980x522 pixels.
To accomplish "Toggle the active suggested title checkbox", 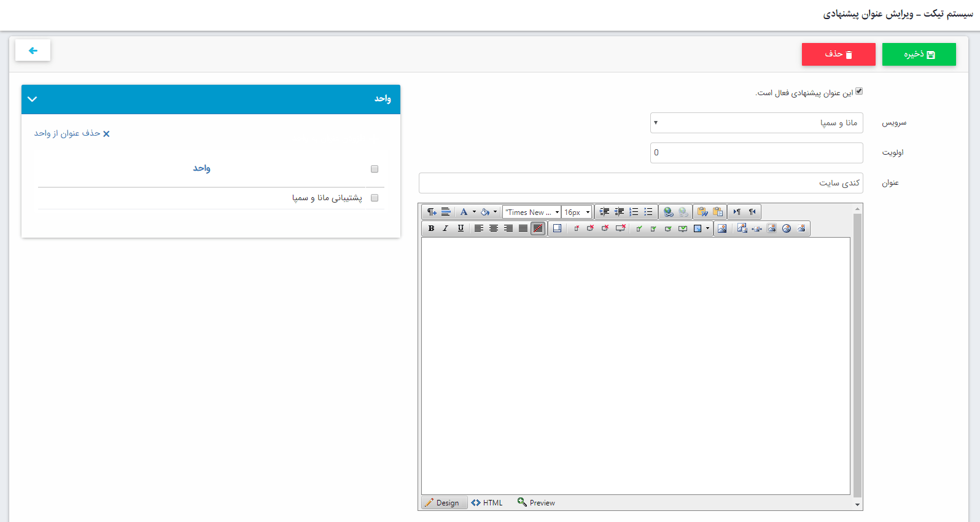I will click(x=859, y=92).
